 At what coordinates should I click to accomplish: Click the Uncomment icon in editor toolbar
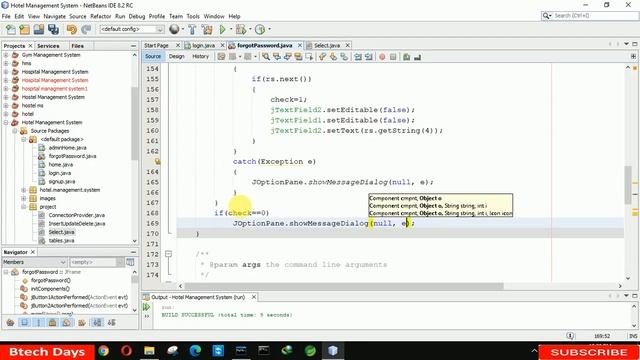point(417,57)
